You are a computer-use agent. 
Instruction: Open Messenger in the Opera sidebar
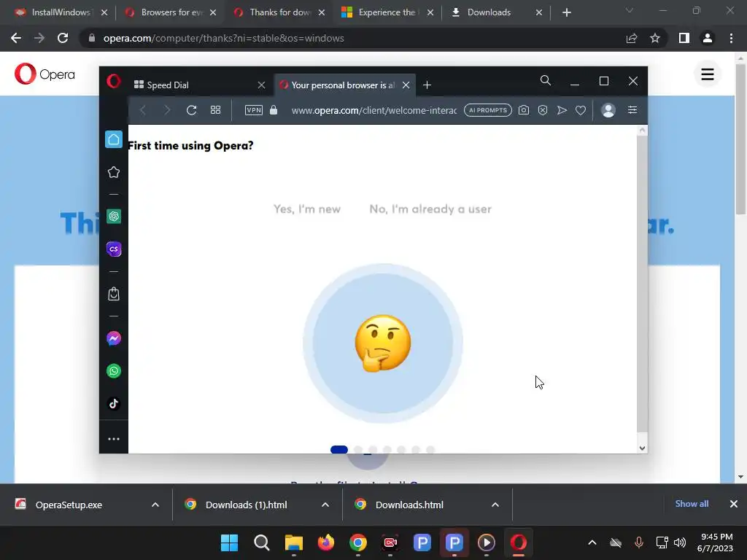click(113, 338)
